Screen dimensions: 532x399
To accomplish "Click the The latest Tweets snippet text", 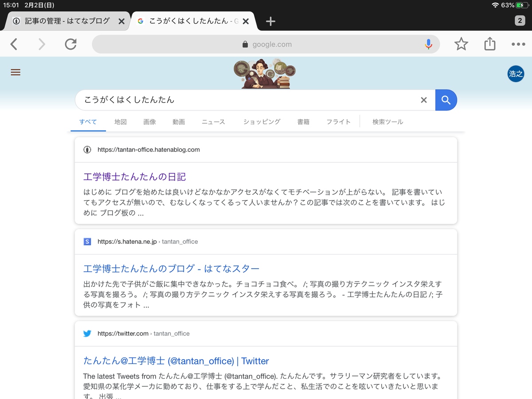I will point(262,386).
